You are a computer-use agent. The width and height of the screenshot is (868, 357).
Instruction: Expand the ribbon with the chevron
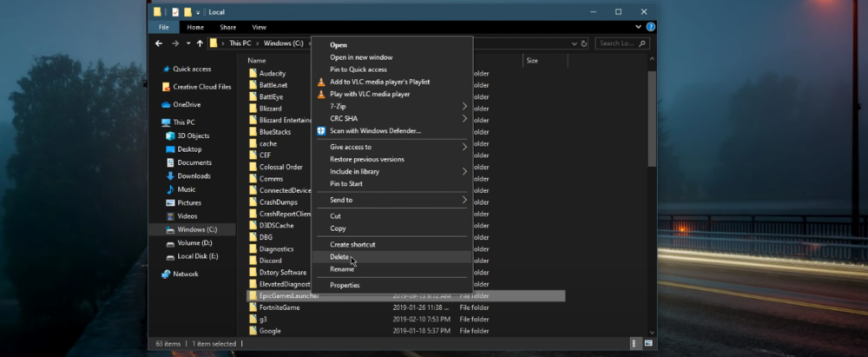pyautogui.click(x=641, y=27)
